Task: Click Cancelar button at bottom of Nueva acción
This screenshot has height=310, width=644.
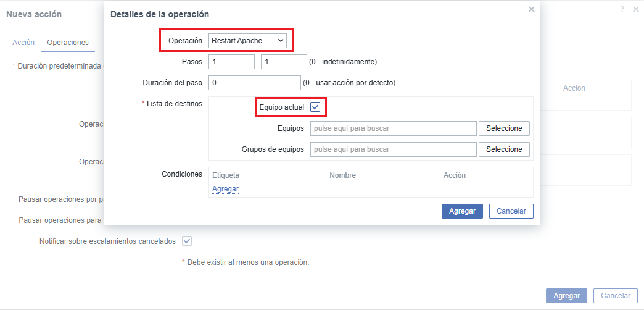Action: tap(615, 296)
